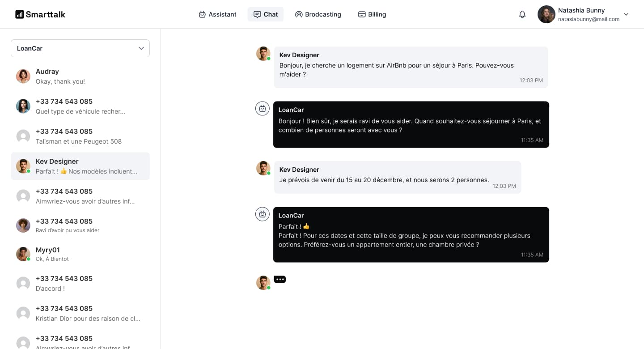Open the LoanCar selector combo box
Image resolution: width=644 pixels, height=349 pixels.
pyautogui.click(x=80, y=48)
